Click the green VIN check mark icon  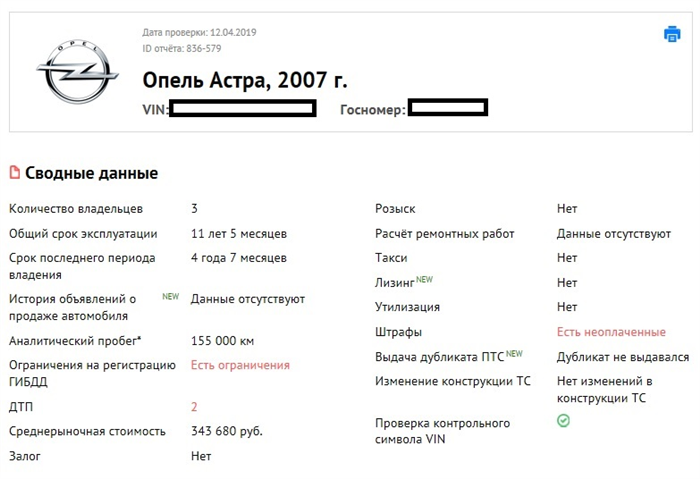point(563,421)
